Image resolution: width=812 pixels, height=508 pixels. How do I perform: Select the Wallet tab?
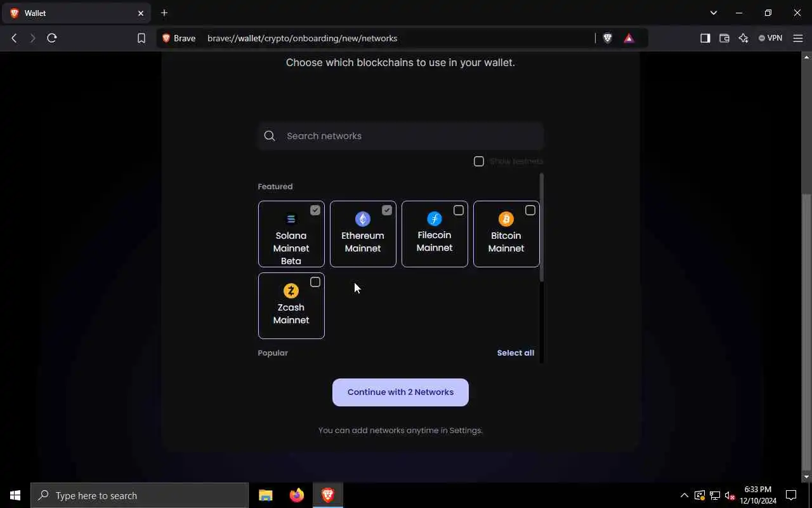point(76,13)
